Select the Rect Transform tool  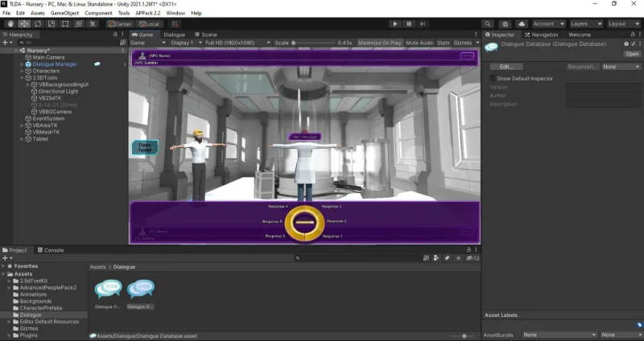(64, 24)
